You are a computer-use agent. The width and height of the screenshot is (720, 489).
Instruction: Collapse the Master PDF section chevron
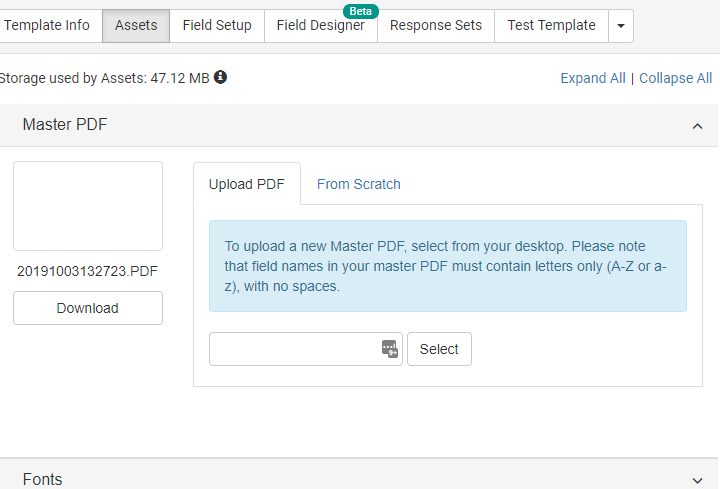point(697,126)
